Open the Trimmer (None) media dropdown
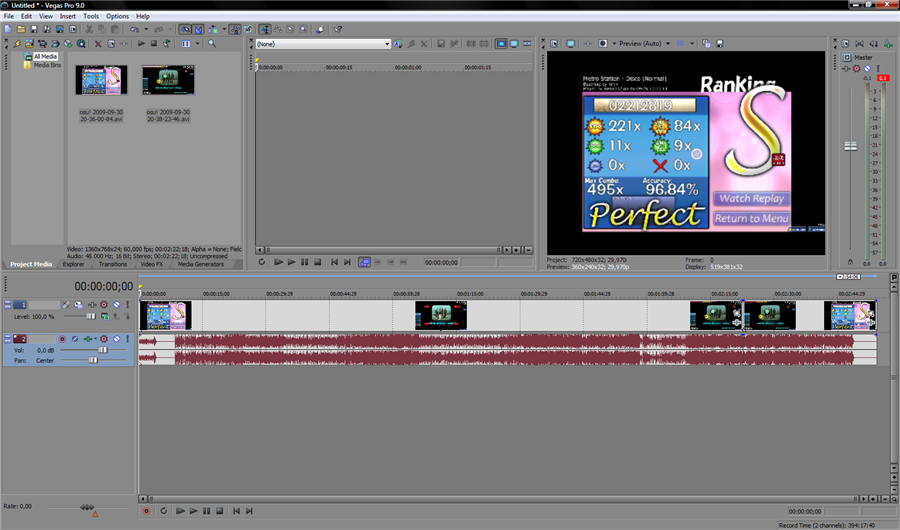 pos(387,44)
